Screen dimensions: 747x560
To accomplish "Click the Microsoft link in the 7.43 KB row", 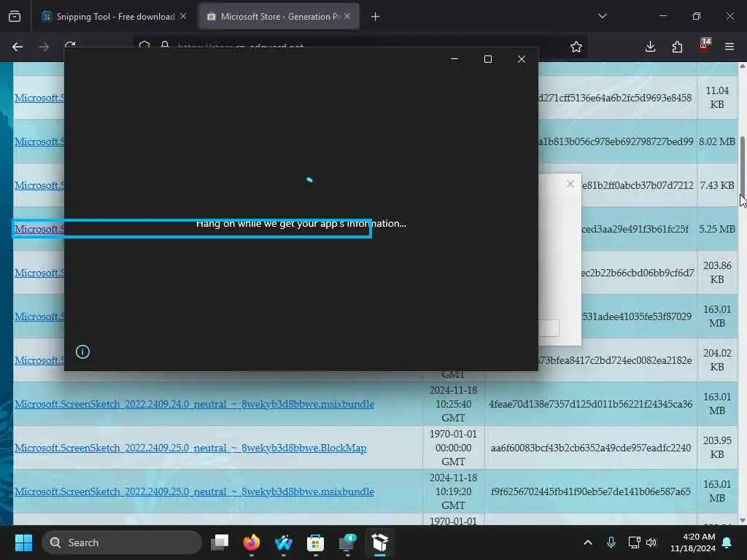I will click(x=39, y=185).
